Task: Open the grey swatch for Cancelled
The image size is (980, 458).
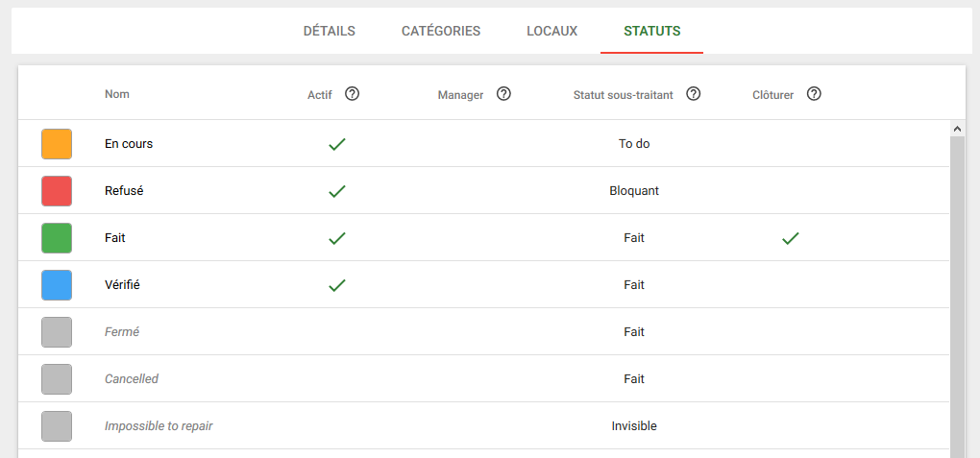Action: 57,379
